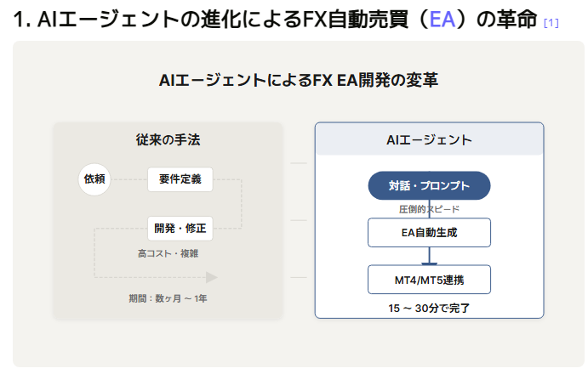Open footnote reference [1]
This screenshot has width=588, height=374.
pyautogui.click(x=551, y=23)
